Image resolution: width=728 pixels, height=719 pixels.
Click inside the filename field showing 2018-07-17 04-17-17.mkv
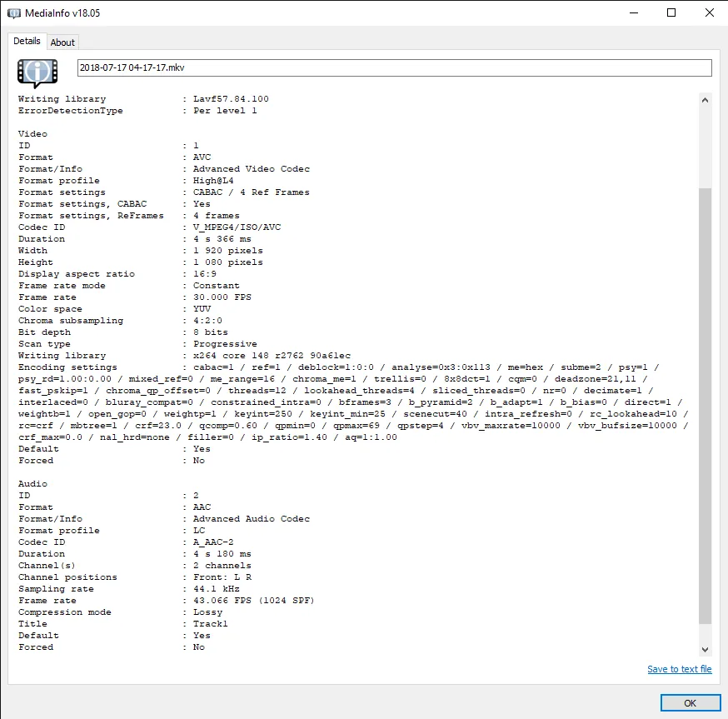click(333, 67)
